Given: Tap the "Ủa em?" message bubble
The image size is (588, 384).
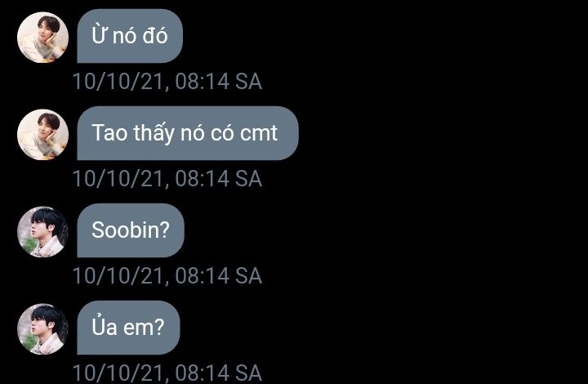Looking at the screenshot, I should 128,328.
